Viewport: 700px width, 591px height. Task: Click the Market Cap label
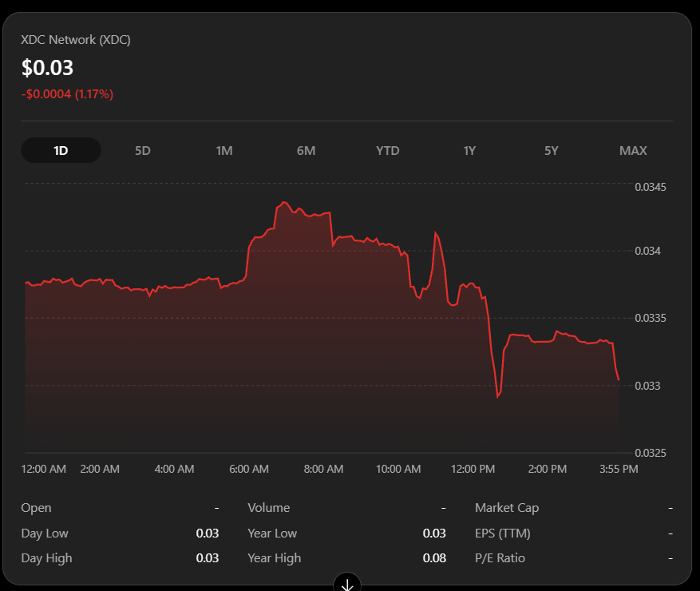pos(507,508)
